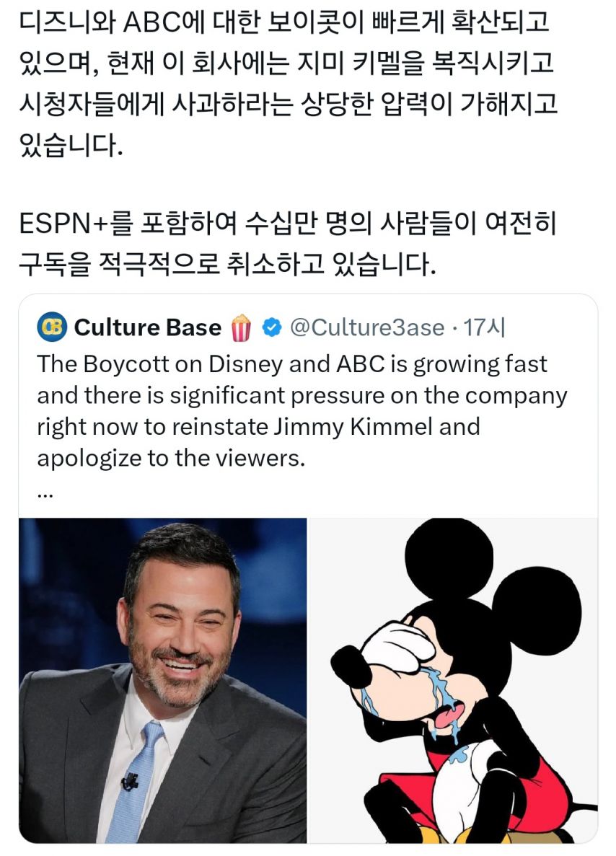Click the lapel microphone clip in Kimmel photo

click(x=131, y=781)
